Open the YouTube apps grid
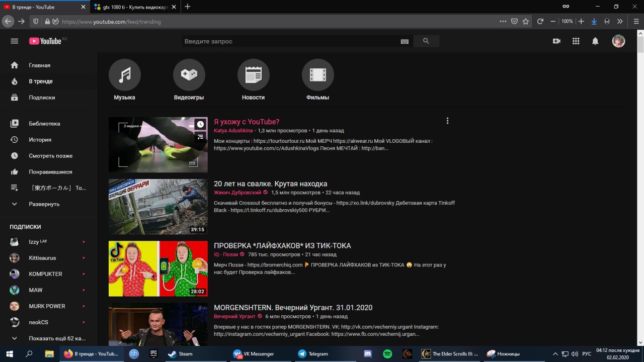Screen dimensions: 644x362 576,41
